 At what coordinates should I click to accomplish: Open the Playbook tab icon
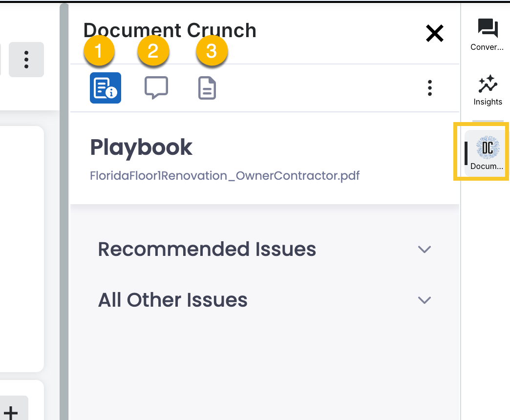click(x=106, y=88)
